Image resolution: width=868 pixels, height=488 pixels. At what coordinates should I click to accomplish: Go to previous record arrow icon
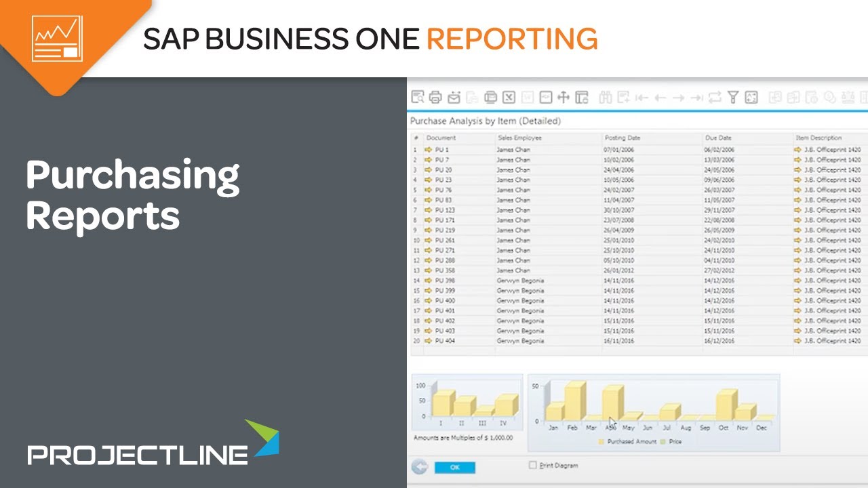(x=660, y=98)
